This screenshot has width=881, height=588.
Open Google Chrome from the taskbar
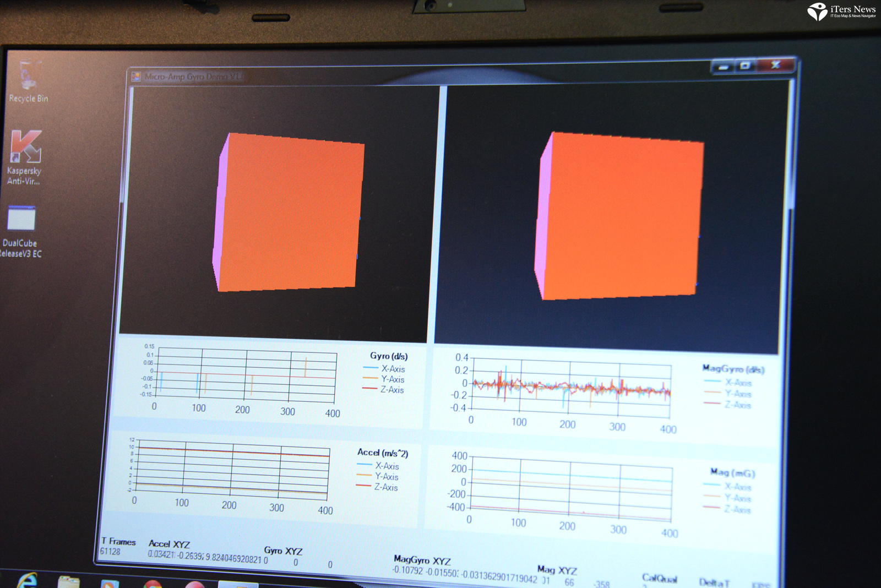pyautogui.click(x=153, y=584)
